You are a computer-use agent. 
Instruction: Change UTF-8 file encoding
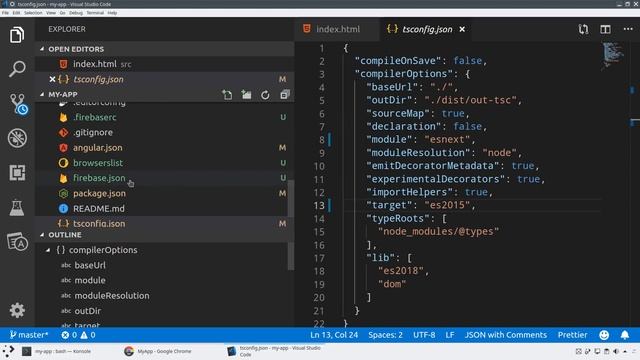(x=424, y=335)
